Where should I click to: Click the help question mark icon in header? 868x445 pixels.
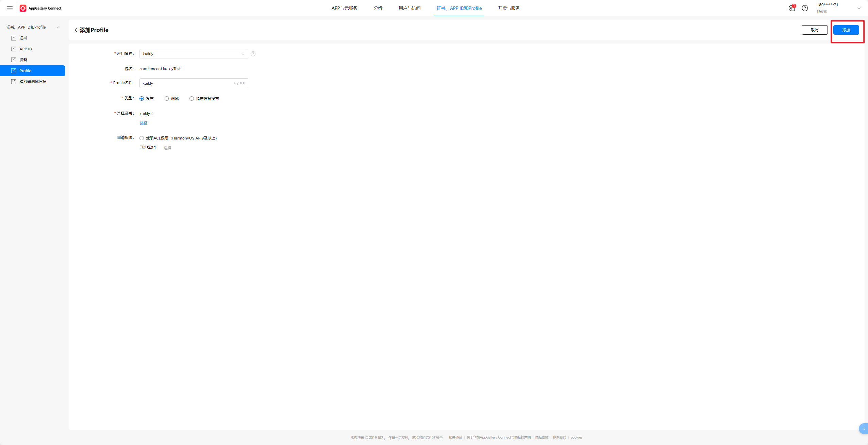click(x=805, y=8)
